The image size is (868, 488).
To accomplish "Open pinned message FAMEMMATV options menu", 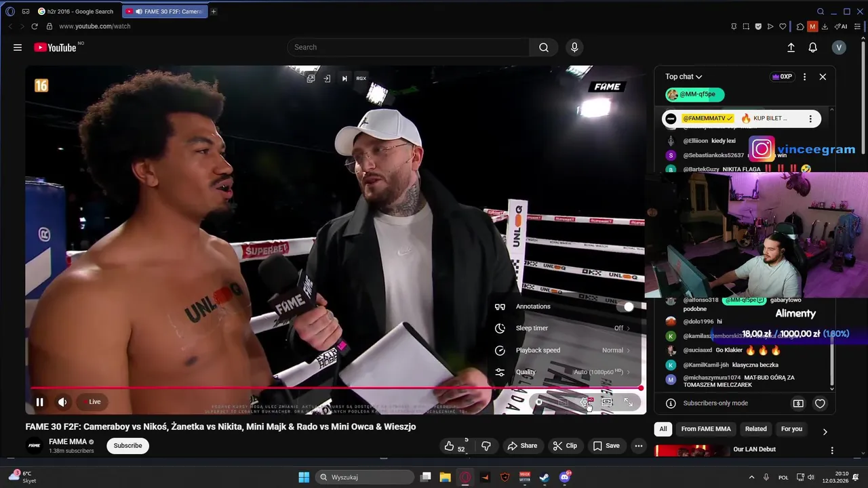I will [x=810, y=119].
